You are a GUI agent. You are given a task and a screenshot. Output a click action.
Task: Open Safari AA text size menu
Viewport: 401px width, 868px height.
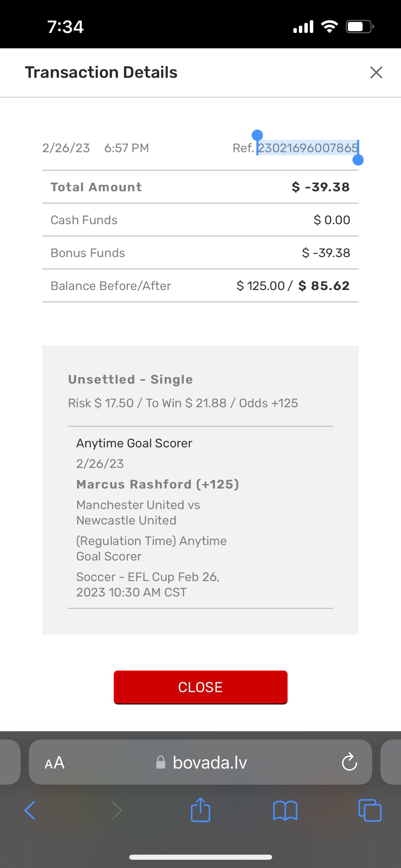point(54,762)
